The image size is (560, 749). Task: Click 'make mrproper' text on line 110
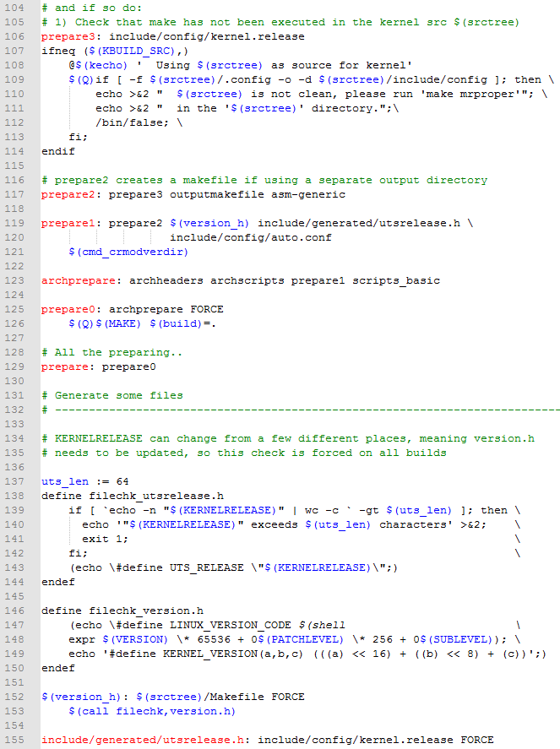[x=470, y=94]
